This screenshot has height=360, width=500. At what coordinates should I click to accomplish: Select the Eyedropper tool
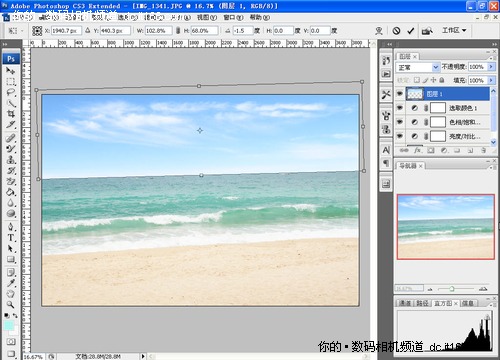click(x=11, y=283)
